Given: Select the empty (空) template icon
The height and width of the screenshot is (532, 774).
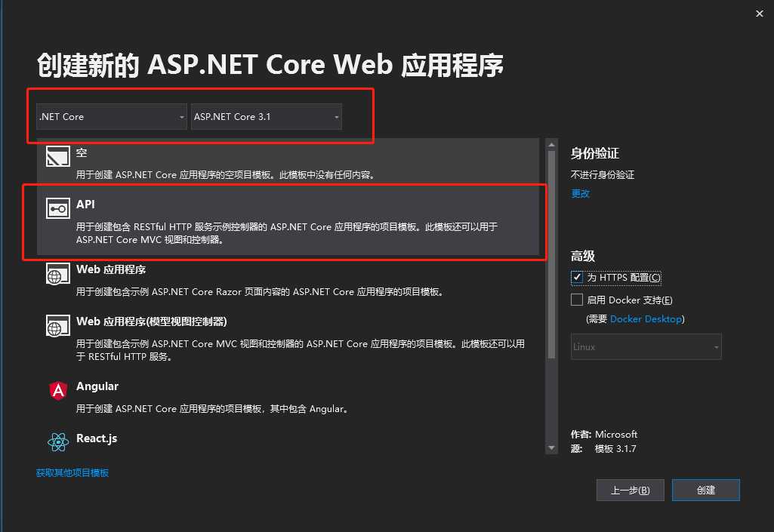Looking at the screenshot, I should pos(57,156).
